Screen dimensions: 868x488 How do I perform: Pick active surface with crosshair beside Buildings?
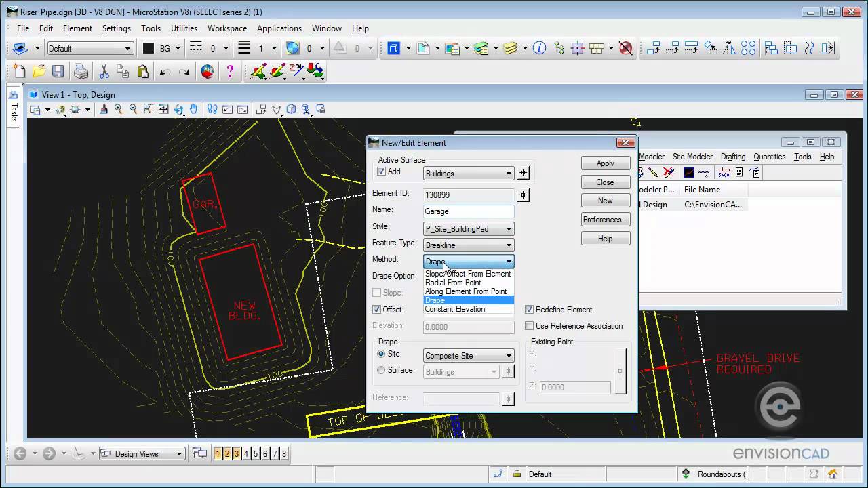tap(523, 174)
